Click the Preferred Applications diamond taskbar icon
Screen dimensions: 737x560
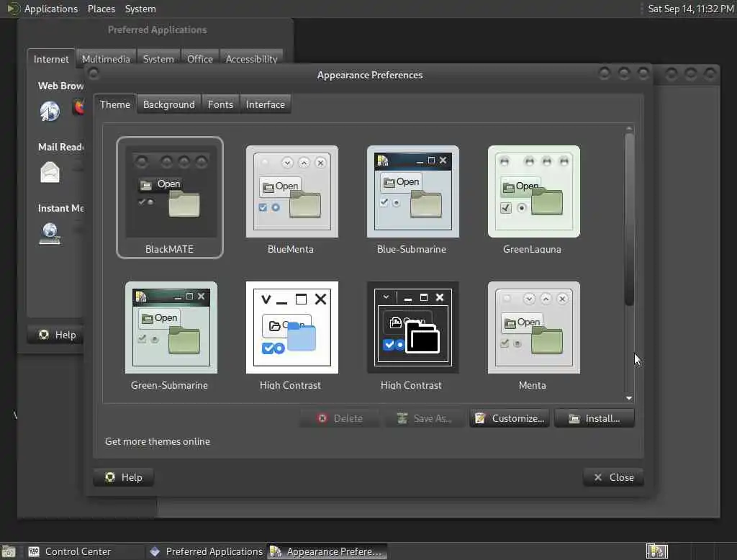pyautogui.click(x=155, y=551)
